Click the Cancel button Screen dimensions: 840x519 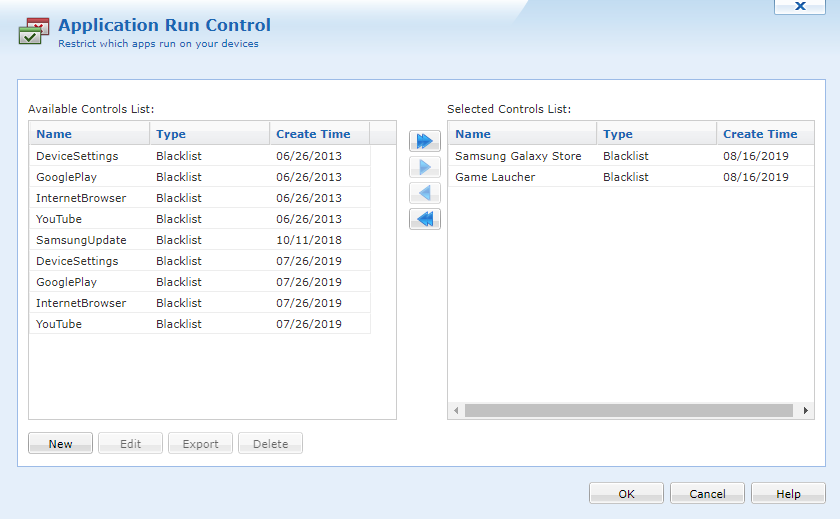tap(707, 493)
